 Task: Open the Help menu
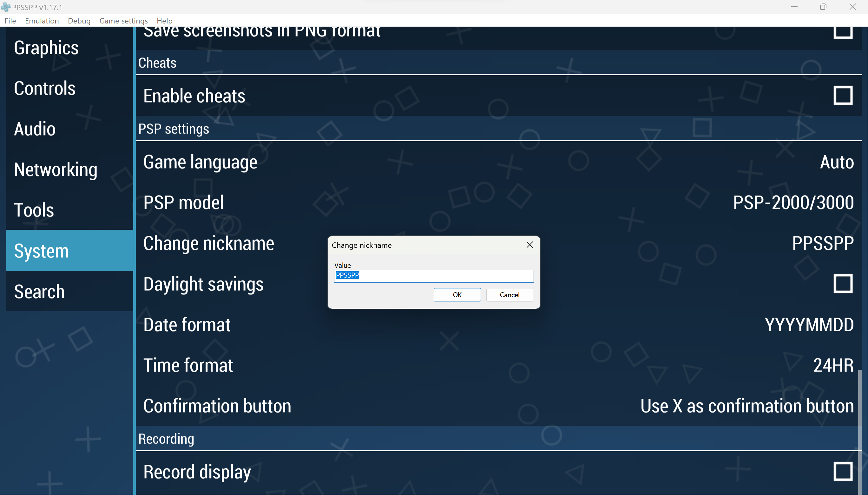pos(164,21)
